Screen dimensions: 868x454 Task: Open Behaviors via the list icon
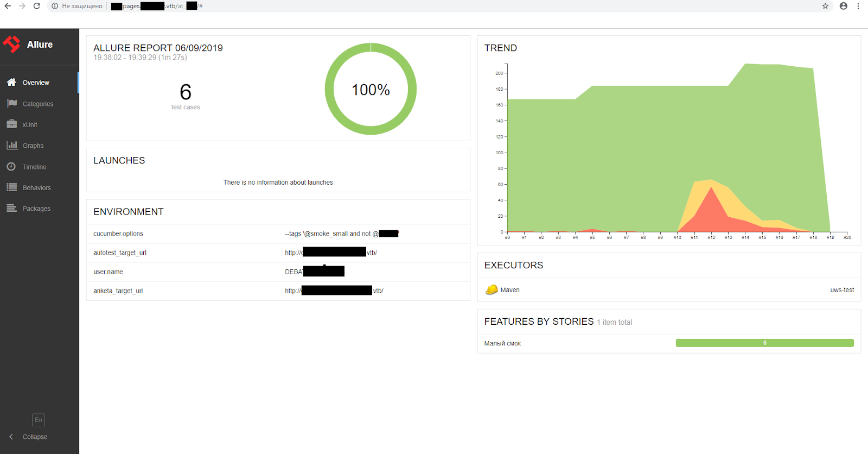(x=11, y=187)
